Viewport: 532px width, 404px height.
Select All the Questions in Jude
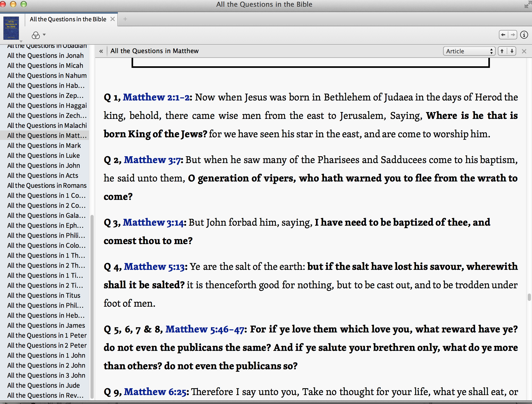43,385
